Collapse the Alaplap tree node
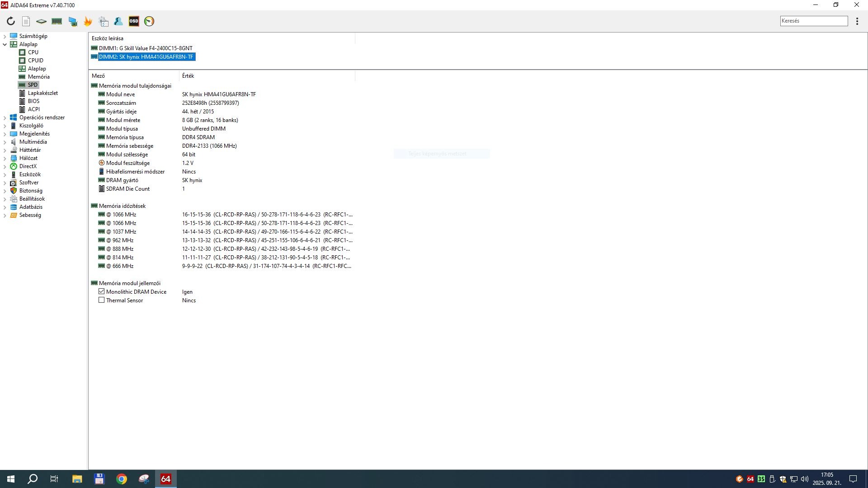Screen dimensions: 868x488 click(5, 44)
